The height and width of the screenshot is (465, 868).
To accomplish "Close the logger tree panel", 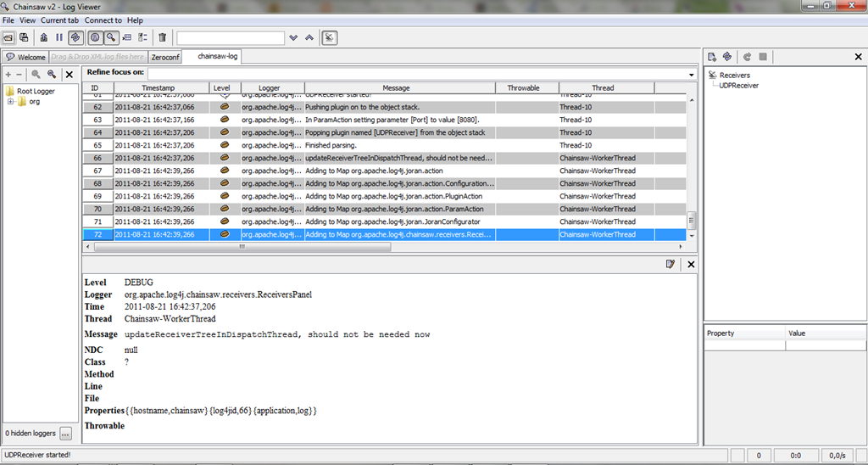I will pos(70,75).
